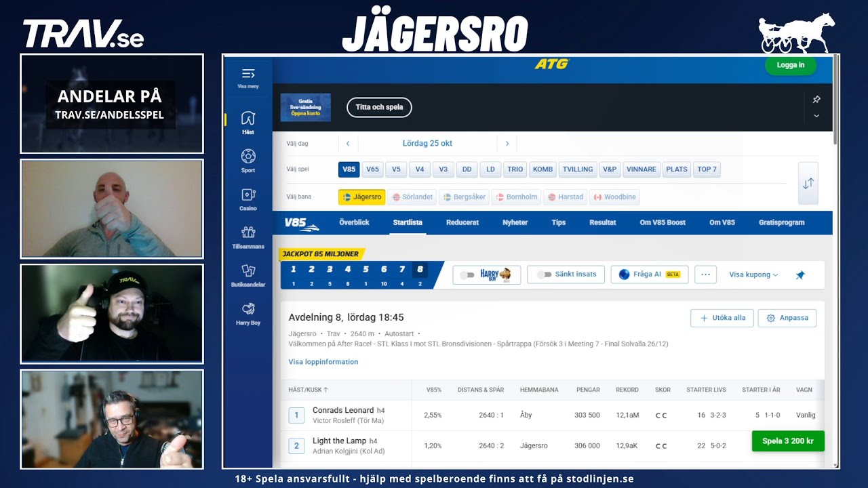Viewport: 868px width, 488px height.
Task: Open Fråga AI beta assistant
Action: pos(649,274)
